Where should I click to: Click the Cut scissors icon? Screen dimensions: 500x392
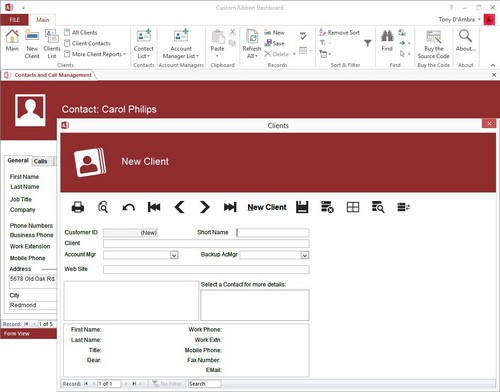(x=232, y=32)
